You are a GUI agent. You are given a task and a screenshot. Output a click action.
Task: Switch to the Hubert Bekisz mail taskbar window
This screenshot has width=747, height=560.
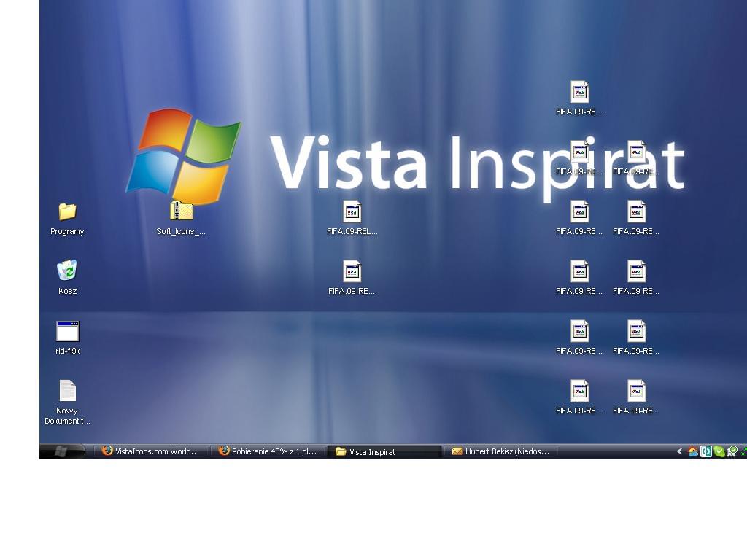point(501,451)
